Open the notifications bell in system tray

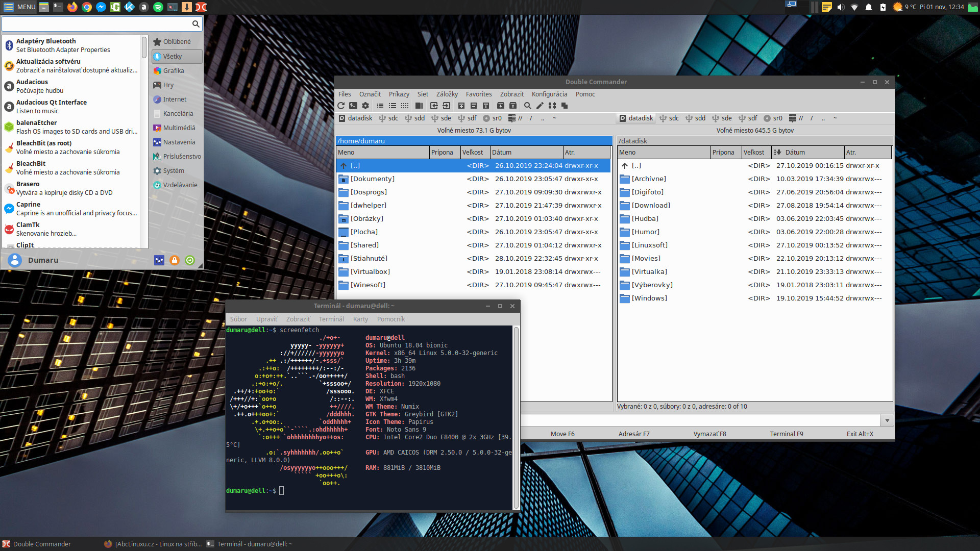click(868, 7)
